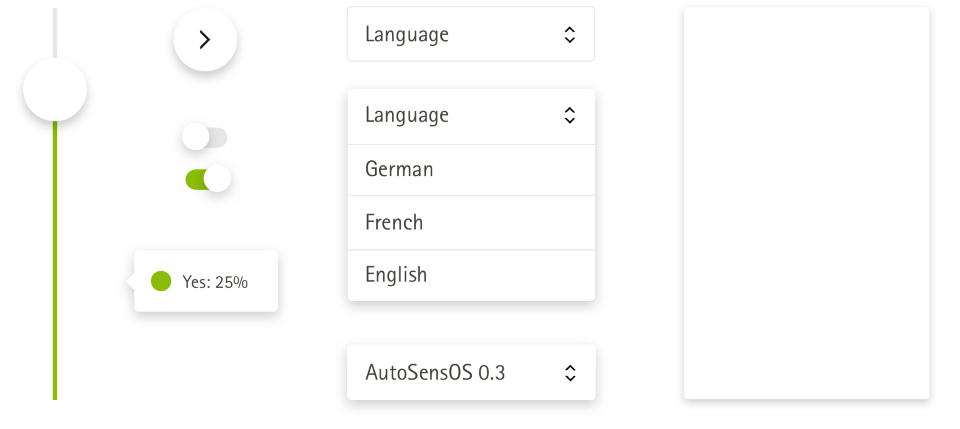Open the collapsed Language dropdown at top
Screen dimensions: 960x429
click(x=471, y=34)
